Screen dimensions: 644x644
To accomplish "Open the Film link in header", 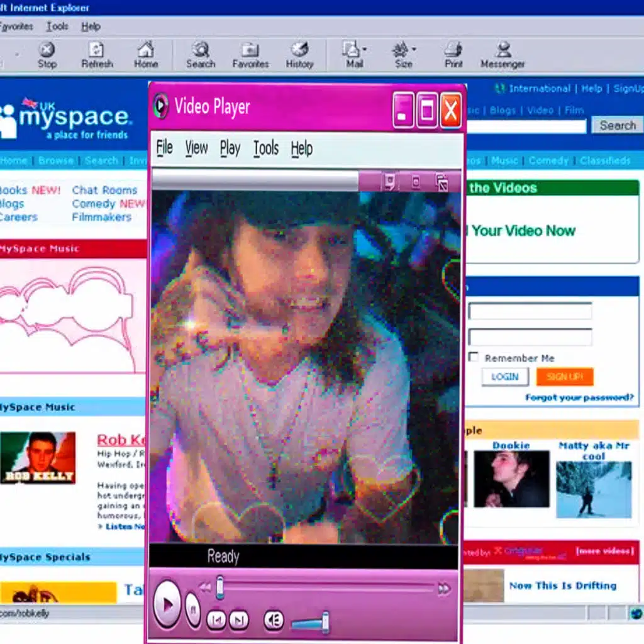I will click(x=574, y=111).
